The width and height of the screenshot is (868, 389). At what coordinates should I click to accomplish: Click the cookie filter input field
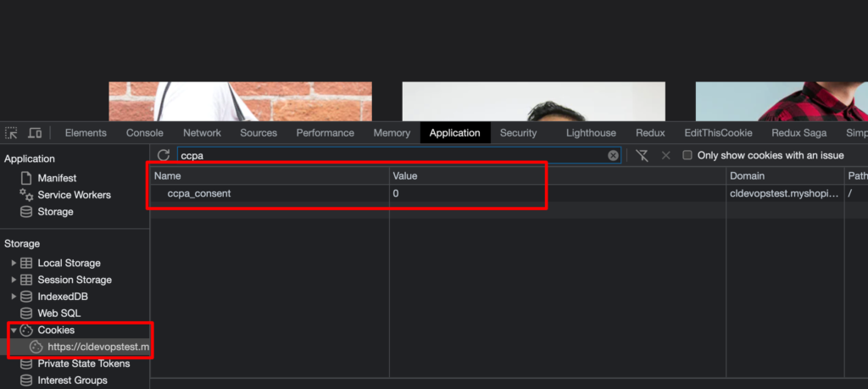tap(390, 156)
